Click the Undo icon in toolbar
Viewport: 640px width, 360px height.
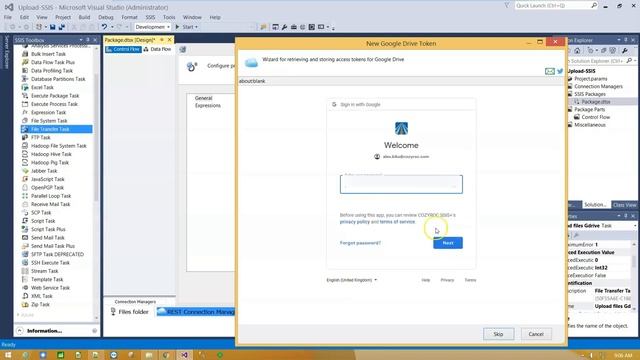click(104, 27)
